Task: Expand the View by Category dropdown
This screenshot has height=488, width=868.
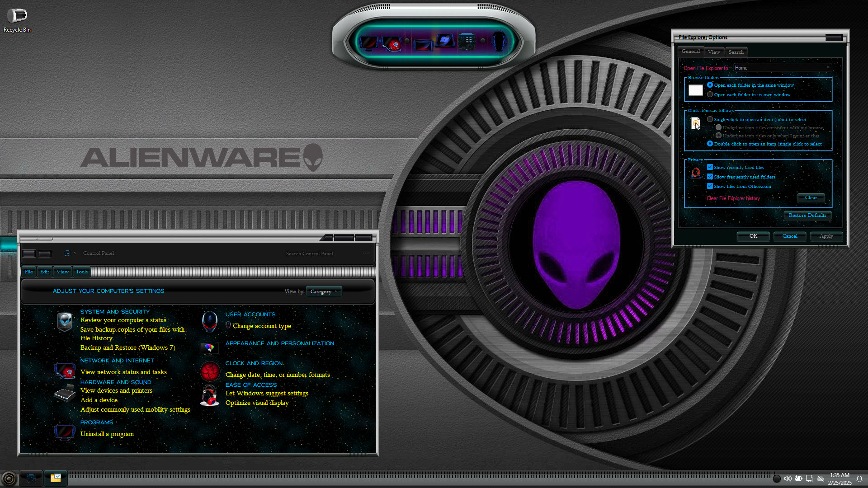Action: (x=324, y=291)
